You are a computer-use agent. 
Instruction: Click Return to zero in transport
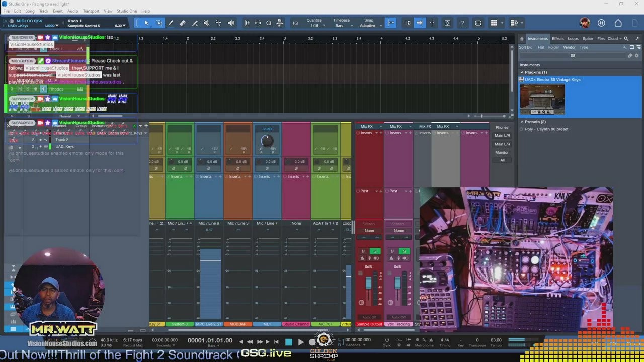point(276,342)
